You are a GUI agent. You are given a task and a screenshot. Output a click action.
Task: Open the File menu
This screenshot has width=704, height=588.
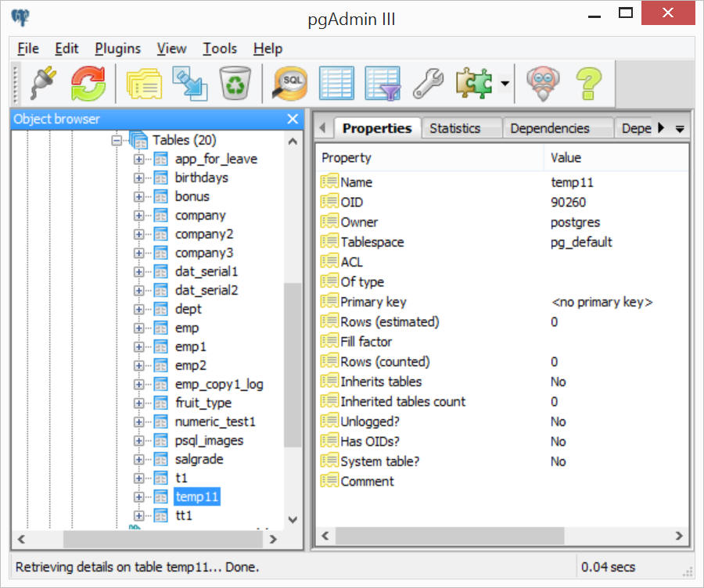28,48
